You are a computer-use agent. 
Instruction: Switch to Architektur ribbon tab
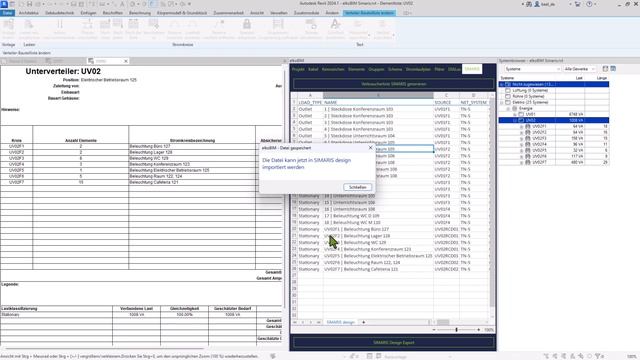[x=29, y=13]
